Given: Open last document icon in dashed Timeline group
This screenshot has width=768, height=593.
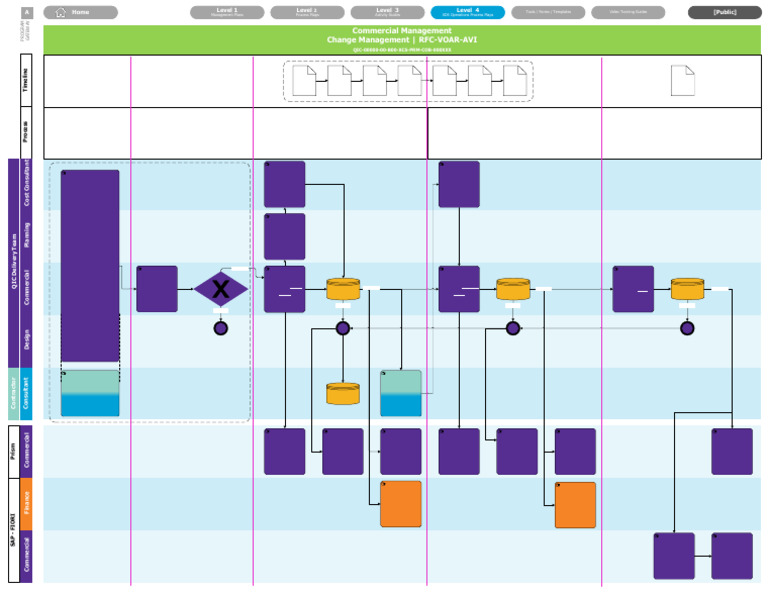Looking at the screenshot, I should coord(515,80).
